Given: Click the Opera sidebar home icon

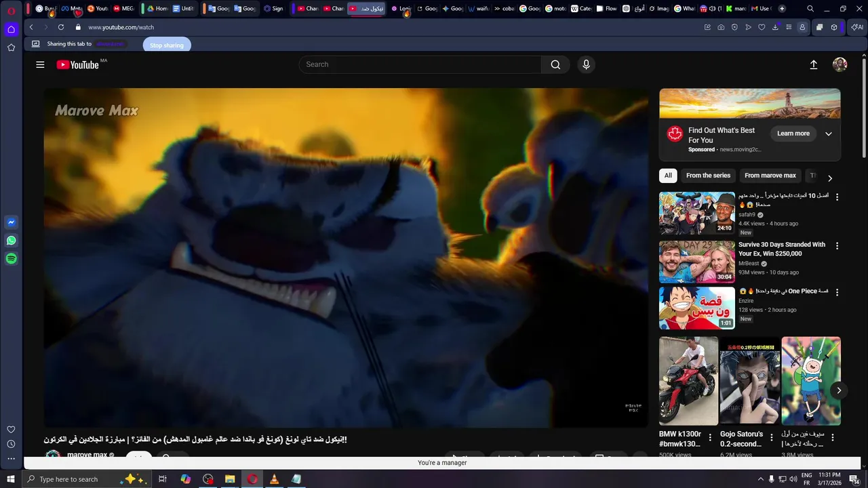Looking at the screenshot, I should tap(11, 29).
